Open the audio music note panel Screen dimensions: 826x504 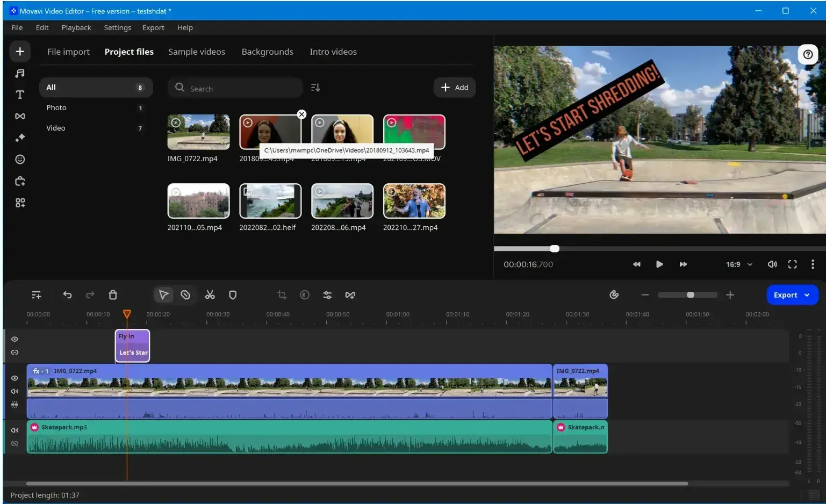(20, 73)
